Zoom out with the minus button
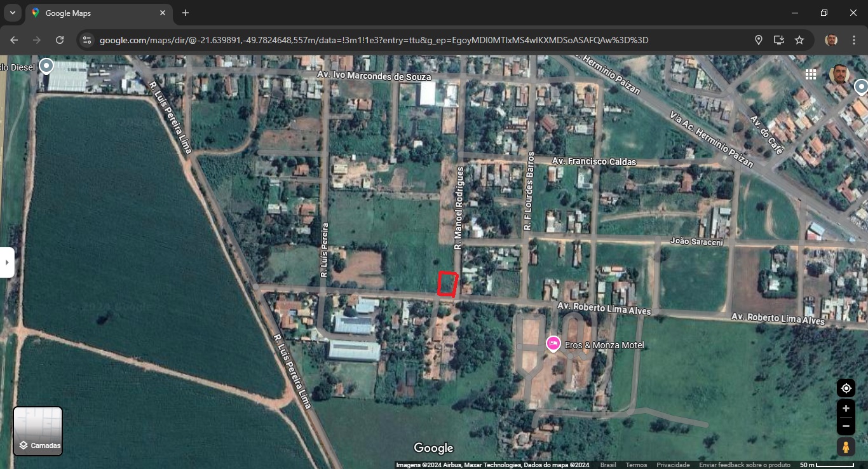Screen dimensions: 868x469 pyautogui.click(x=846, y=426)
